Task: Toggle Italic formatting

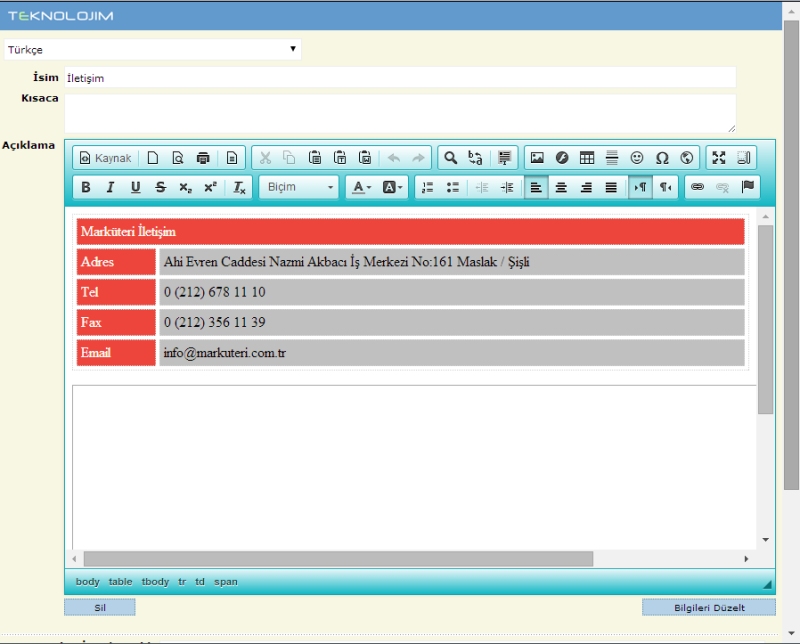Action: coord(110,187)
